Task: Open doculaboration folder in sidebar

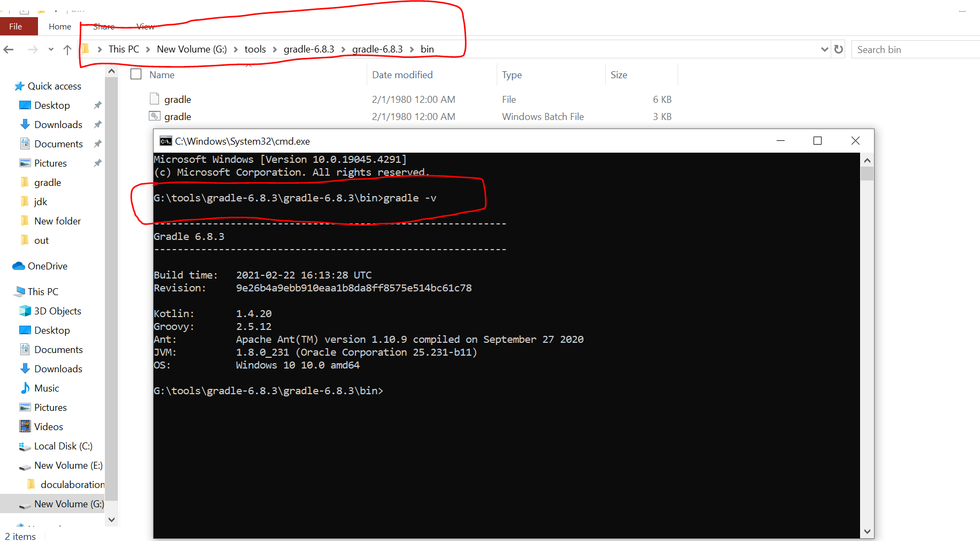Action: point(72,485)
